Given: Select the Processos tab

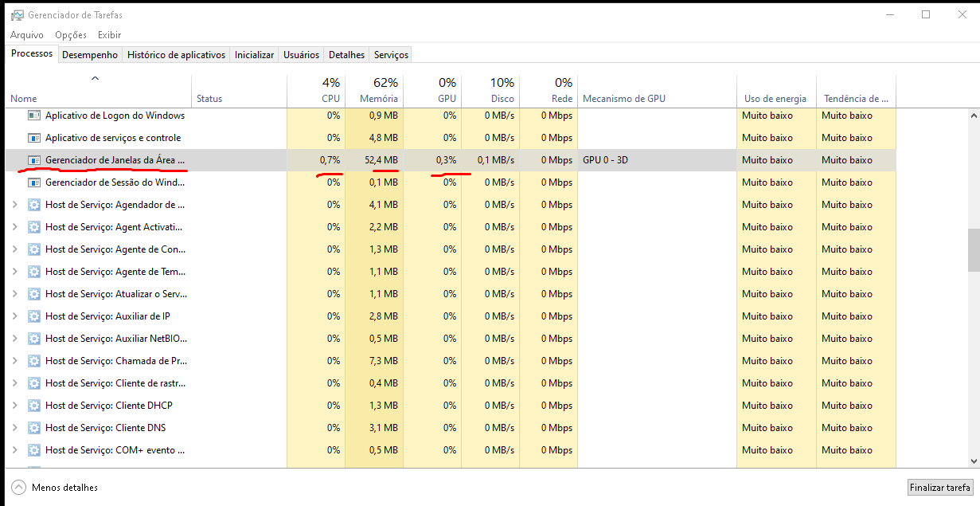Looking at the screenshot, I should point(32,53).
